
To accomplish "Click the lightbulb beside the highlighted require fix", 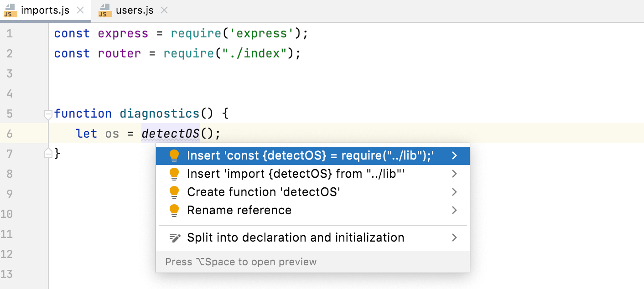I will tap(175, 155).
